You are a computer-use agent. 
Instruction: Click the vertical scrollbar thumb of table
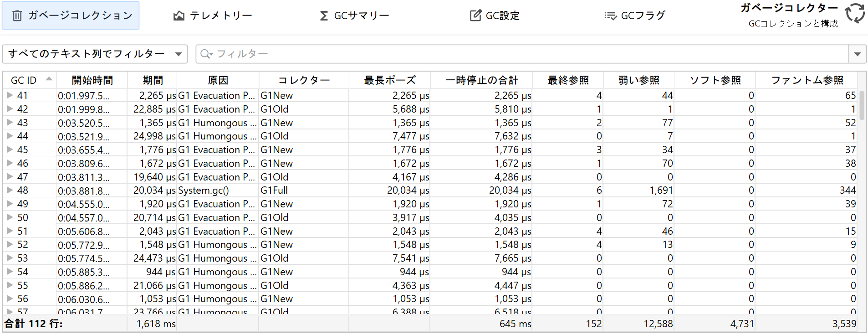pyautogui.click(x=862, y=105)
